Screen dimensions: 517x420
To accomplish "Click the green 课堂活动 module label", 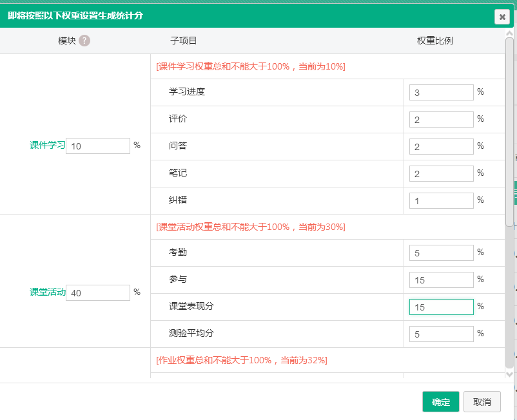I will 46,292.
